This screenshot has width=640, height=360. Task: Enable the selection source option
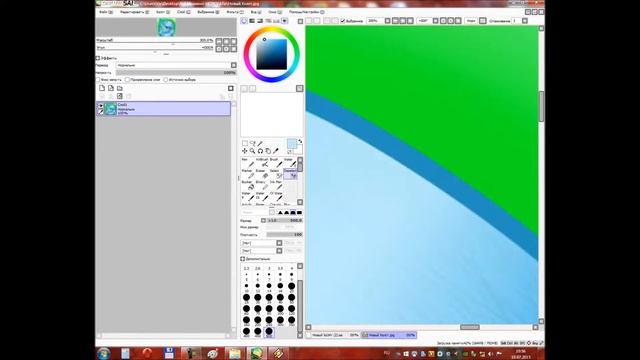click(x=166, y=80)
